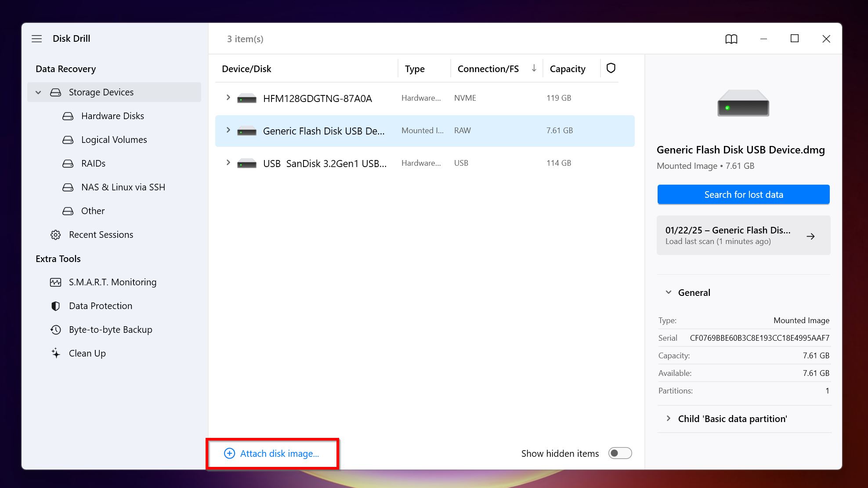The image size is (868, 488).
Task: Open Recent Sessions
Action: 101,235
